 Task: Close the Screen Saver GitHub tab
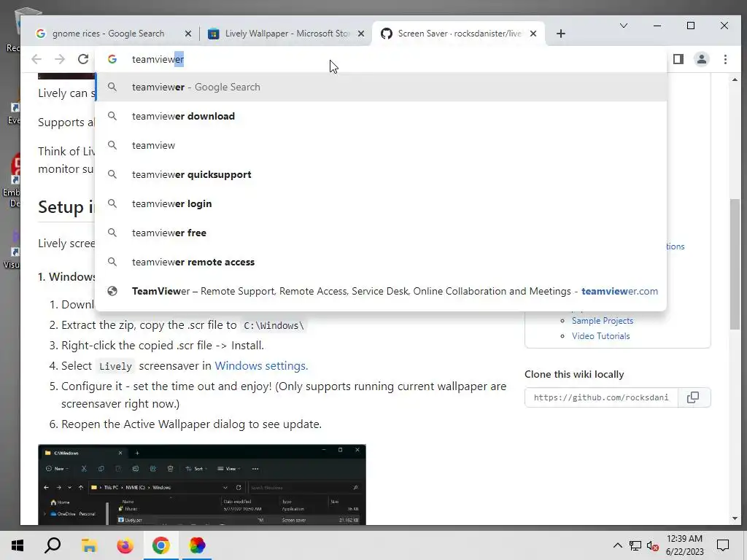[x=533, y=34]
